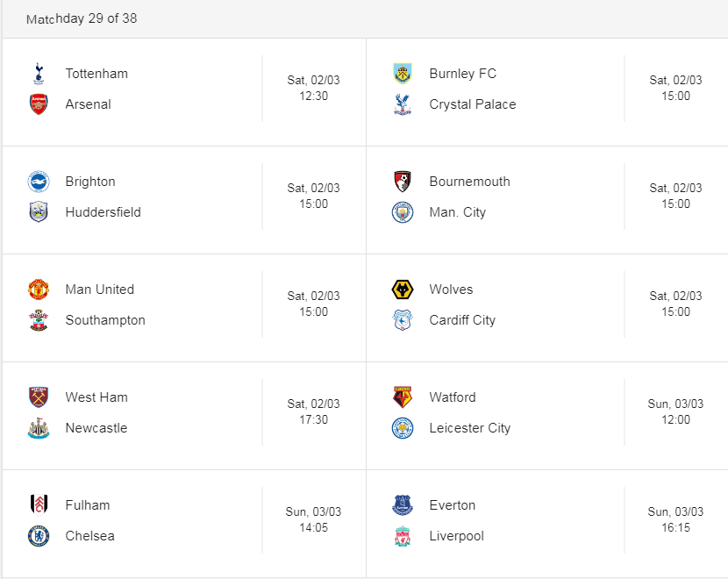Select the Chelsea badge icon

[x=39, y=536]
